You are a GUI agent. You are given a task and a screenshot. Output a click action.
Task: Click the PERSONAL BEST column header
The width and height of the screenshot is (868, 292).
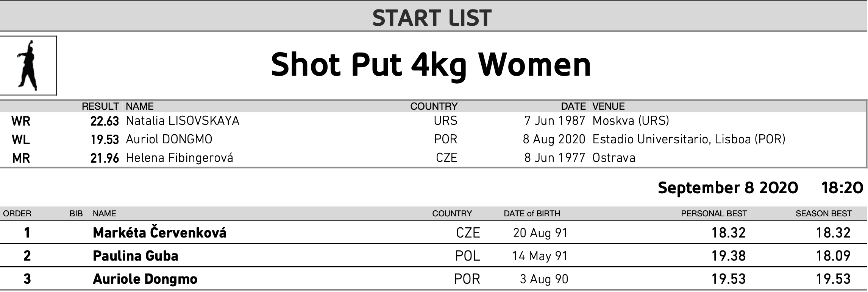(x=714, y=213)
